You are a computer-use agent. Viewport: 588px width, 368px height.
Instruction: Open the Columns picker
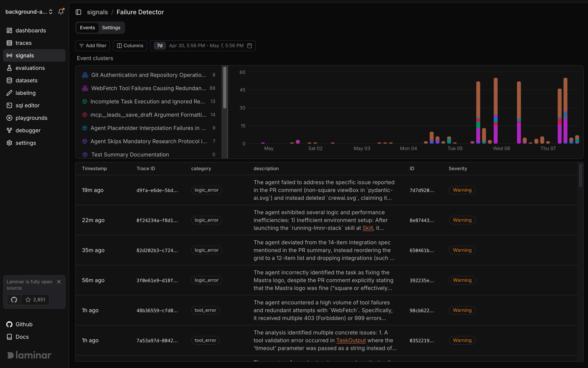pyautogui.click(x=130, y=45)
